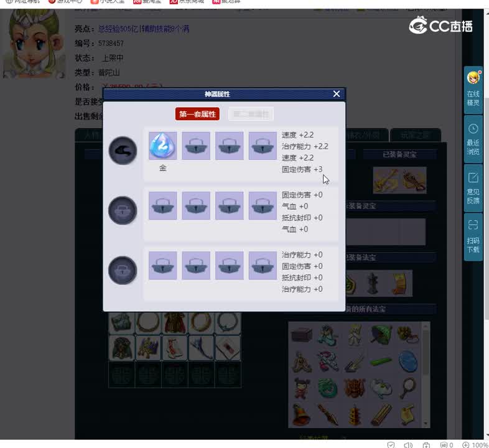Click second locked slot in the bottom row
Viewport: 489px width, 448px height.
pos(196,266)
